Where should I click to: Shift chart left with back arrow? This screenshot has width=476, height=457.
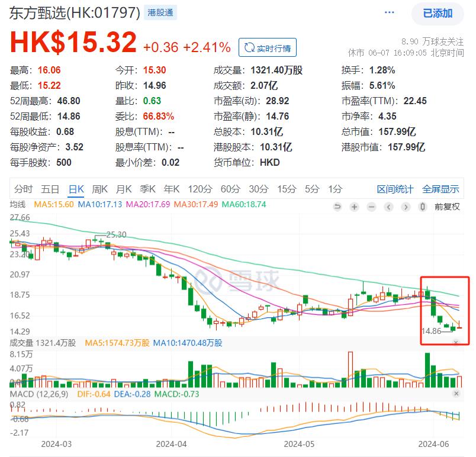point(388,207)
